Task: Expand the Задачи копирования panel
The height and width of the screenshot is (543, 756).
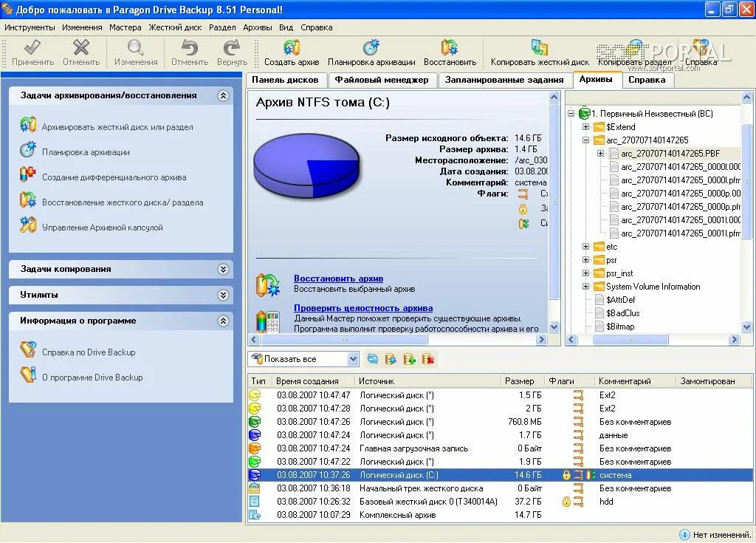Action: click(223, 270)
